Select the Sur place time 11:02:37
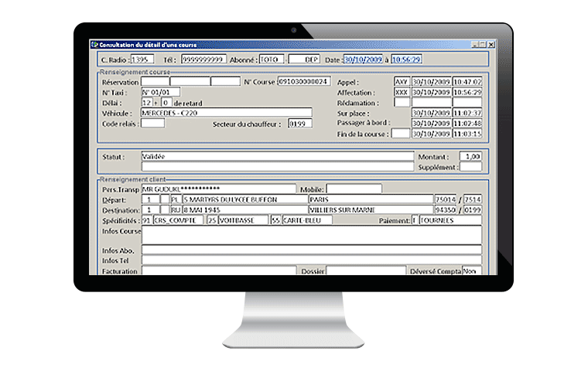The width and height of the screenshot is (588, 371). pos(467,113)
